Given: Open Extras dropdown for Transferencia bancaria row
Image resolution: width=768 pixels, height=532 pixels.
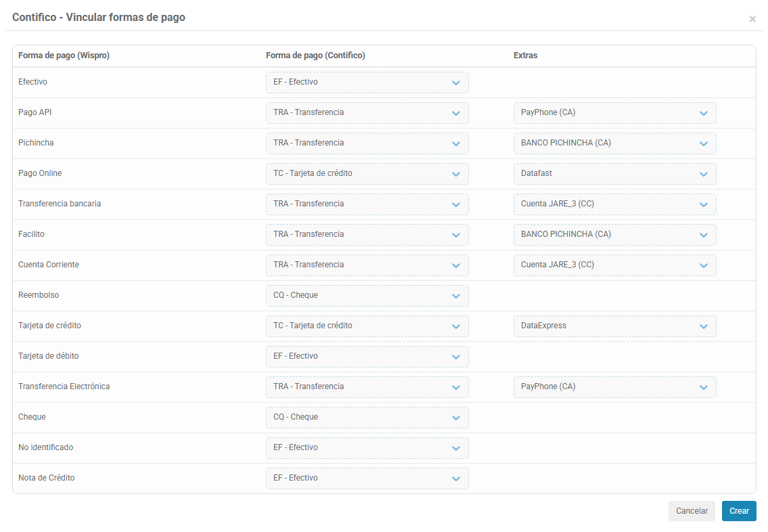Looking at the screenshot, I should point(614,204).
